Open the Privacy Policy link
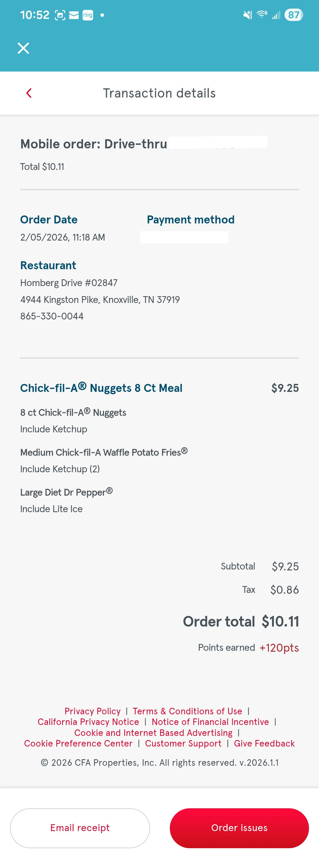Image resolution: width=319 pixels, height=868 pixels. 92,711
